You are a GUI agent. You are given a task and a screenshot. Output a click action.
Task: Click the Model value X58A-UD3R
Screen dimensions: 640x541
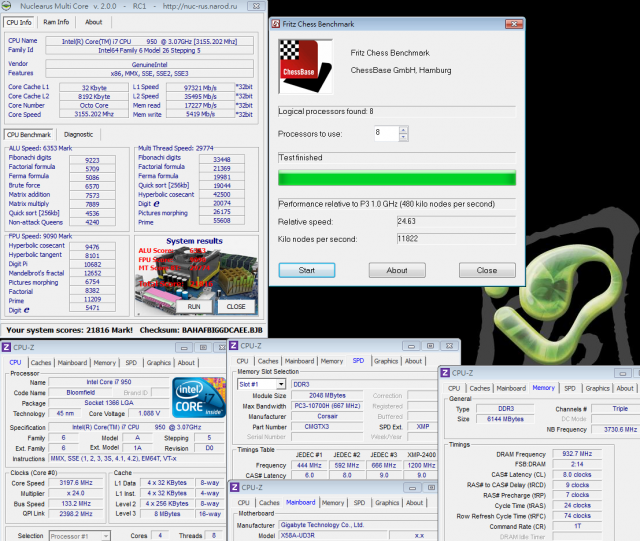point(333,535)
